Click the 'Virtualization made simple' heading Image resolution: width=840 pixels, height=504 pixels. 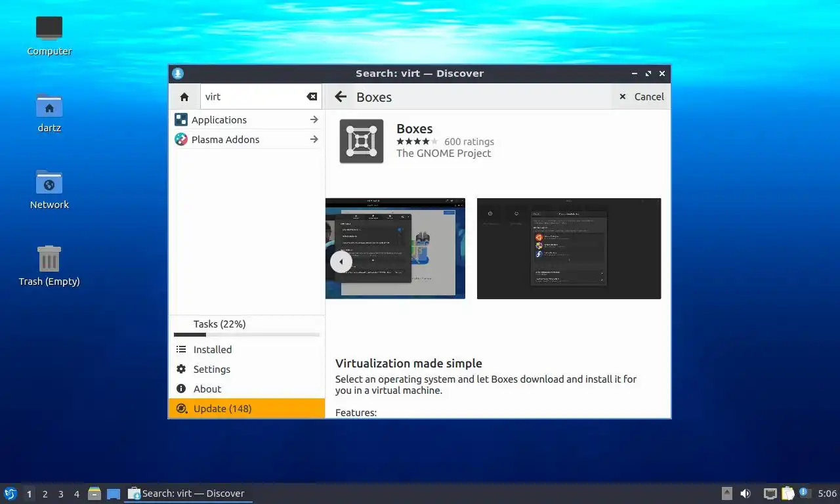pyautogui.click(x=408, y=363)
